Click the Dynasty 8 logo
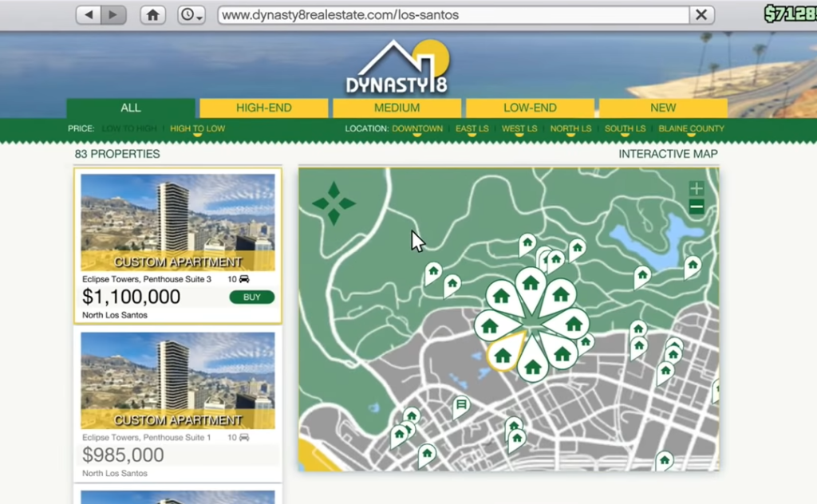 coord(397,68)
